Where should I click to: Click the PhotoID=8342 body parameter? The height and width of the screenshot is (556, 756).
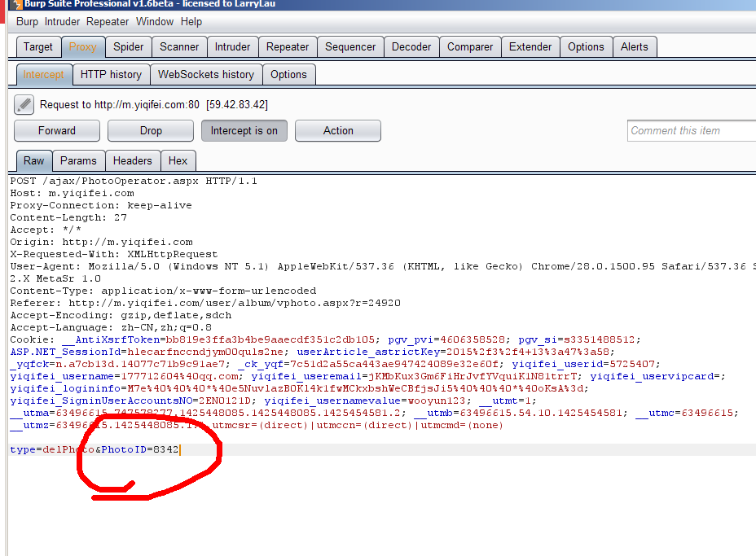pos(140,449)
